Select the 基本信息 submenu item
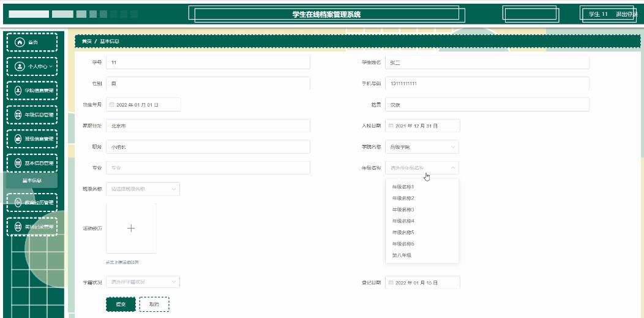 (x=32, y=180)
